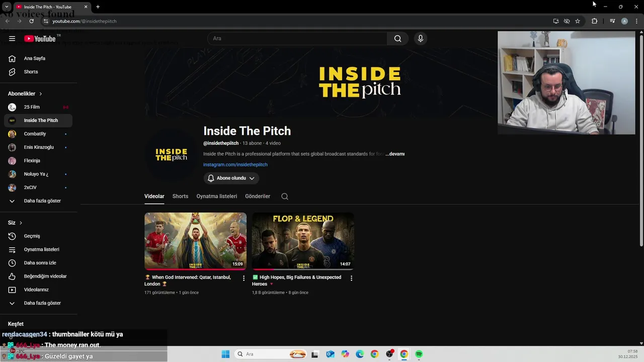Screen dimensions: 644x362
Task: Go back in the browser
Action: pos(7,21)
